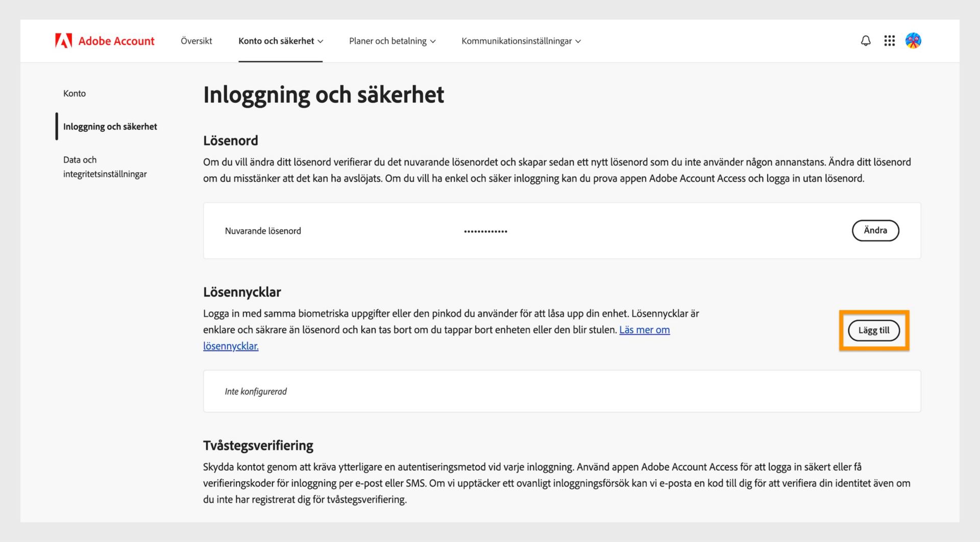The width and height of the screenshot is (980, 542).
Task: Open the notifications bell
Action: pos(866,40)
